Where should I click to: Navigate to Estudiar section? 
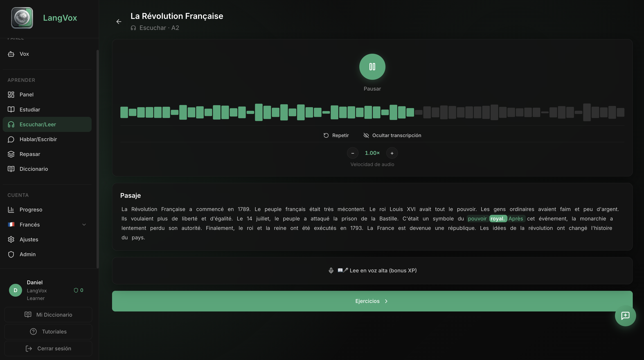coord(47,110)
